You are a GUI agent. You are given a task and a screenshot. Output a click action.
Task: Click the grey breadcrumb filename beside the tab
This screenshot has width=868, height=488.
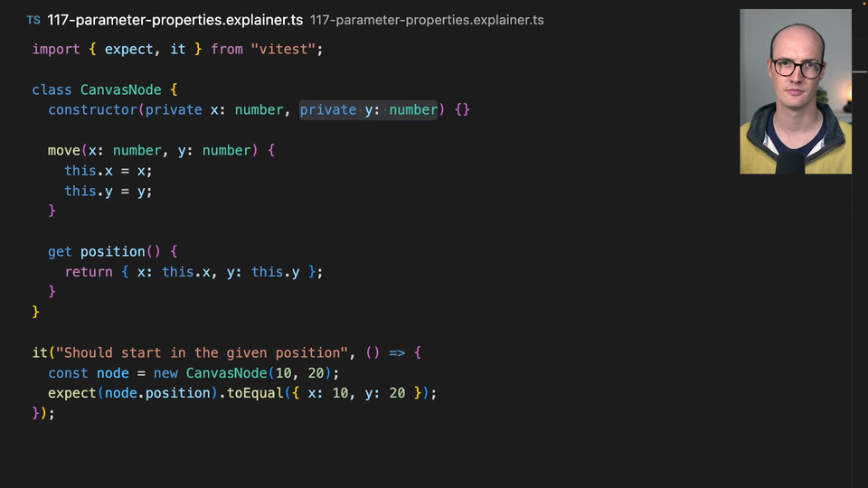427,20
